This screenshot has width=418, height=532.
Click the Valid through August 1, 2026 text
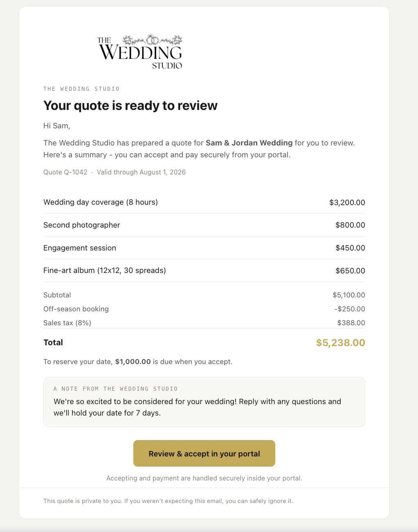click(142, 172)
